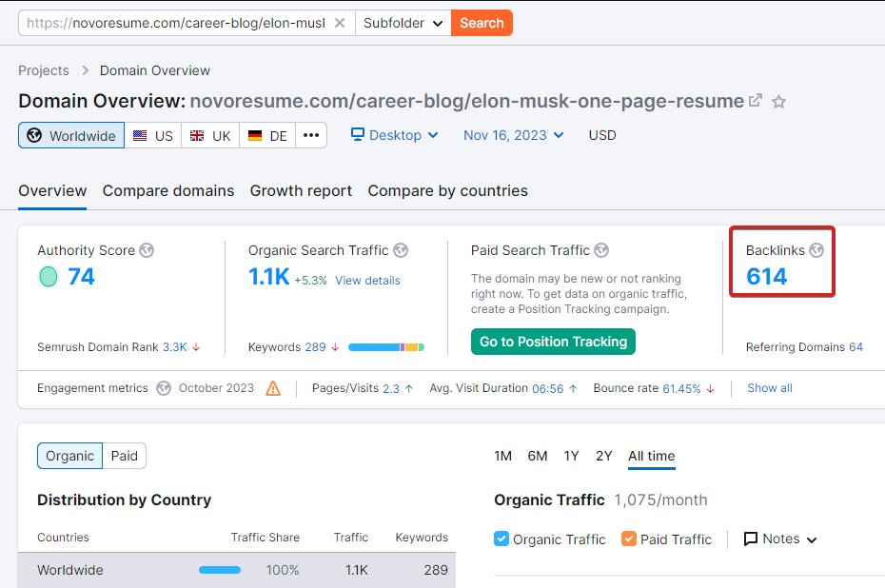This screenshot has width=885, height=588.
Task: Select the 1Y time range
Action: (571, 456)
